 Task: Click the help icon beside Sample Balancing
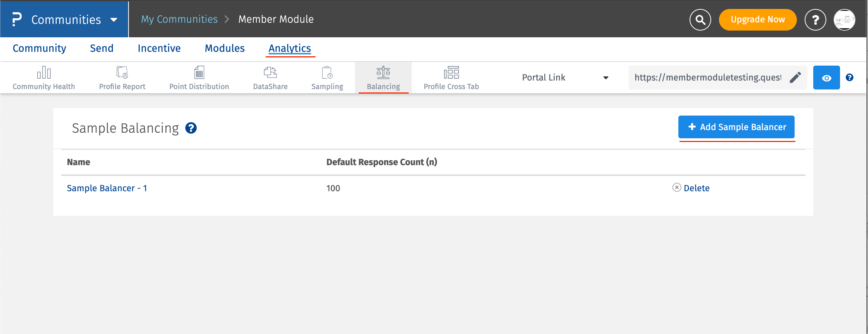[191, 128]
